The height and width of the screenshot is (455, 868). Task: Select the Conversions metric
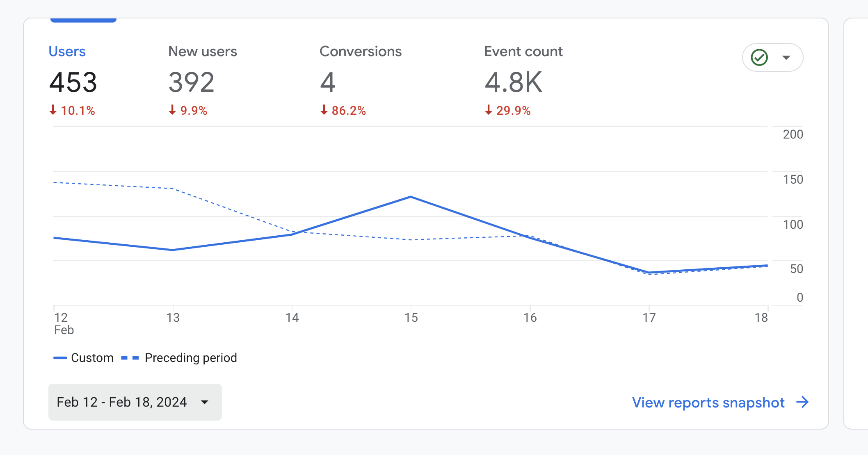(361, 51)
